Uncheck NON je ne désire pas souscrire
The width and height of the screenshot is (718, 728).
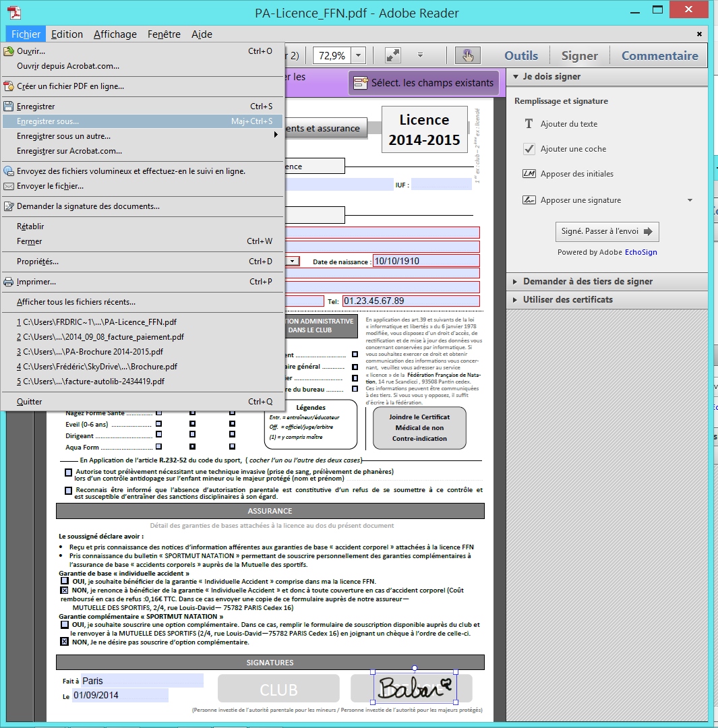pos(65,642)
